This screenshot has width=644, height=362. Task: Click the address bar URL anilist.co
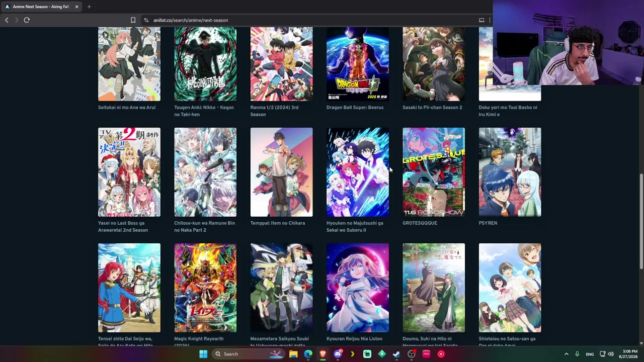pyautogui.click(x=191, y=20)
